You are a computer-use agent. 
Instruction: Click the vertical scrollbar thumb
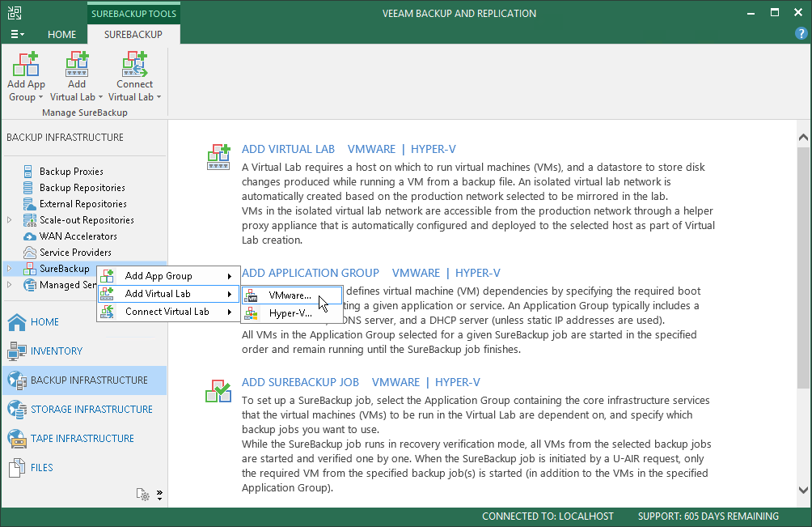tap(803, 267)
